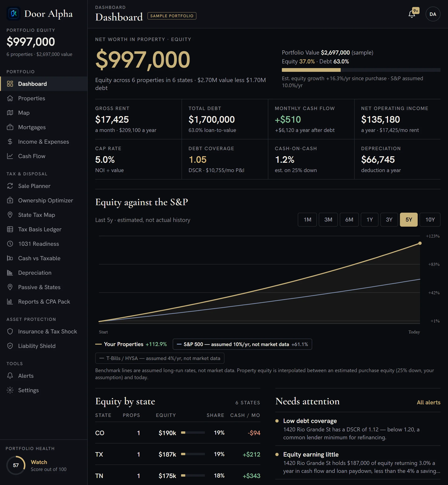Click the Tax Basis Ledger table icon
448x485 pixels.
tap(10, 229)
